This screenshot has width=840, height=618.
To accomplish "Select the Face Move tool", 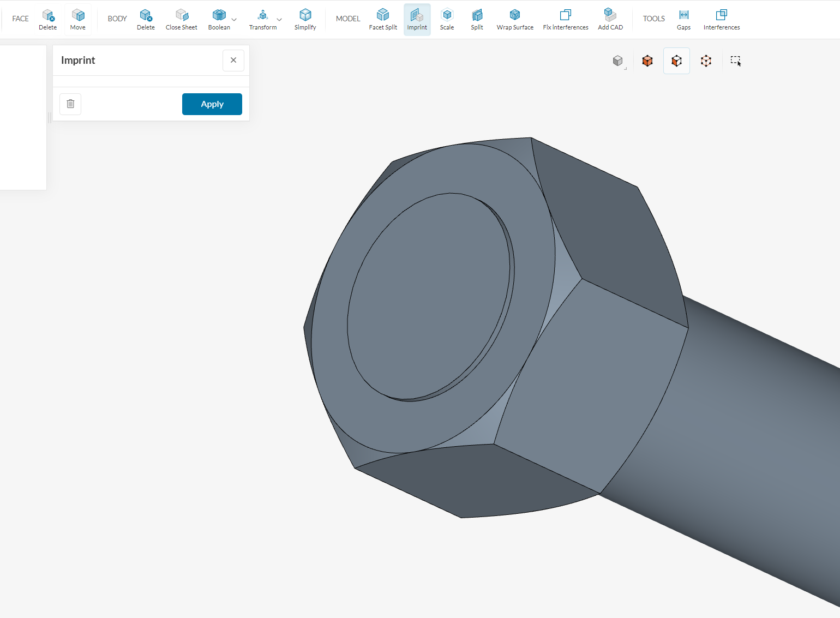I will pos(78,19).
